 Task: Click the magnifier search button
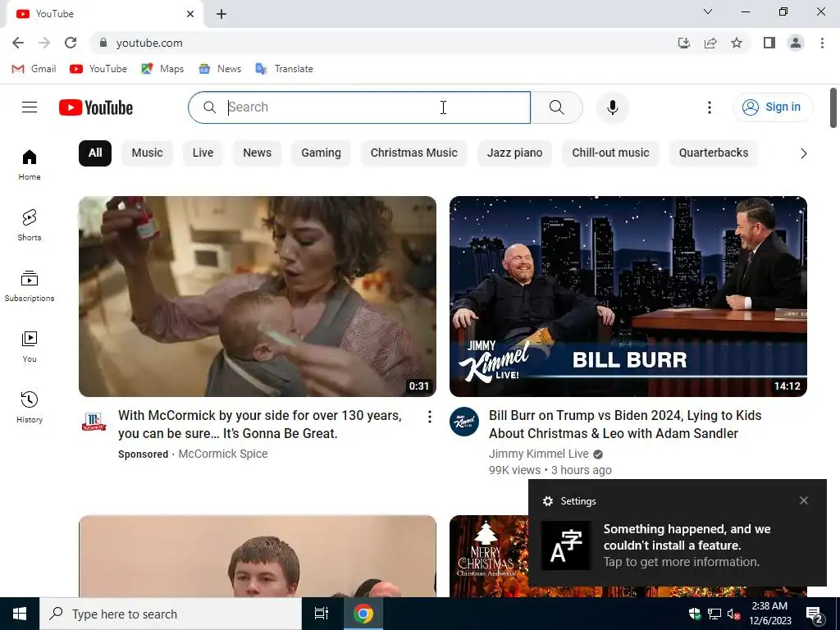click(557, 107)
